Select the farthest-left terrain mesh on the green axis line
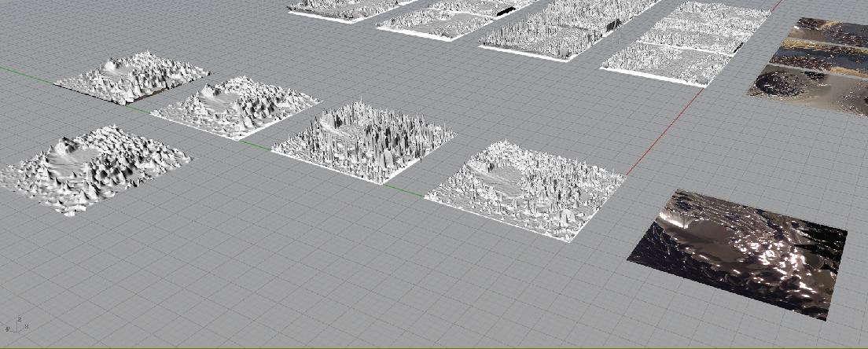Screen dimensions: 868x349 tap(132, 78)
